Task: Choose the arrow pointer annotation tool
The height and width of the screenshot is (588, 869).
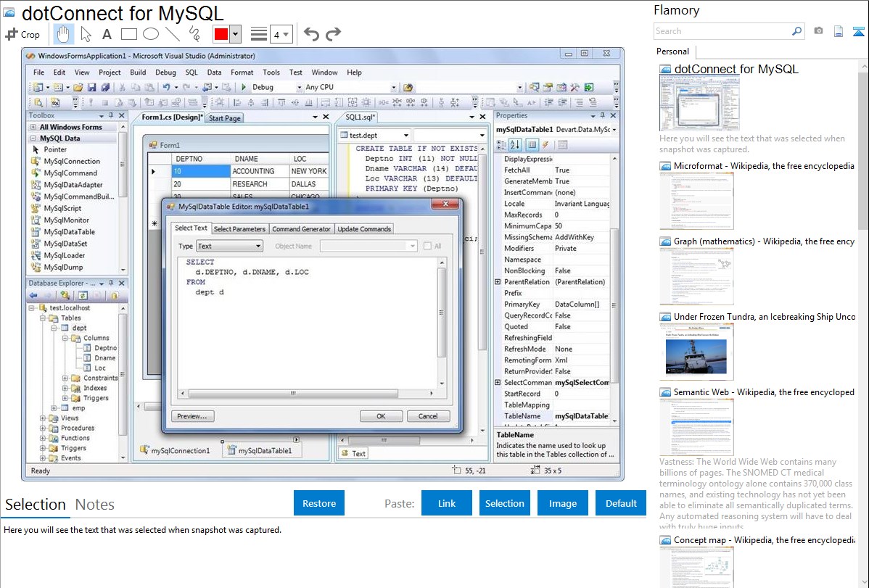Action: pos(86,34)
